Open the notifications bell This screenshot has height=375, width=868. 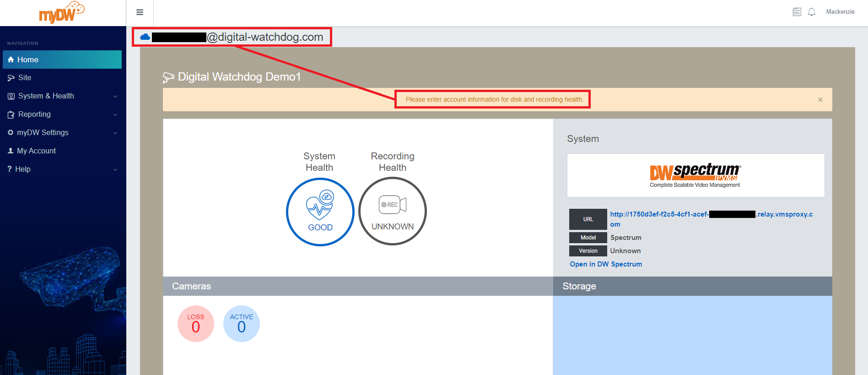pos(812,12)
